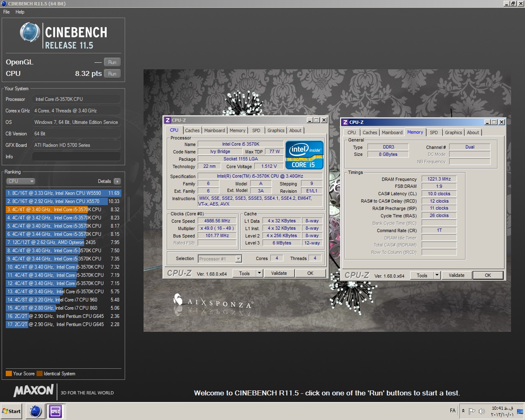Screen dimensions: 525x420
Task: Switch to About tab in left CPU-Z window
Action: [295, 130]
